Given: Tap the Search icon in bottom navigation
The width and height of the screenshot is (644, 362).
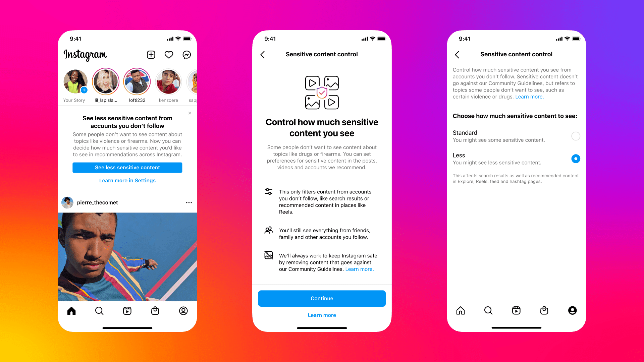Looking at the screenshot, I should [x=99, y=310].
